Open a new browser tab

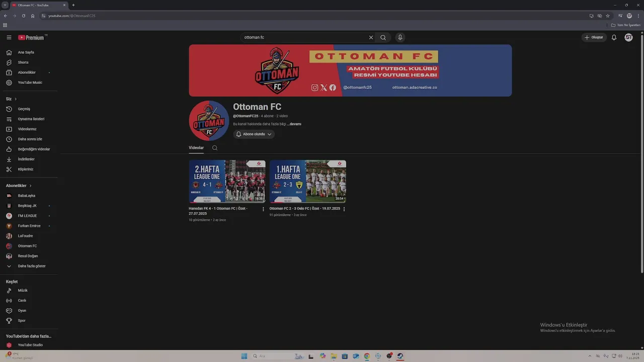[73, 5]
